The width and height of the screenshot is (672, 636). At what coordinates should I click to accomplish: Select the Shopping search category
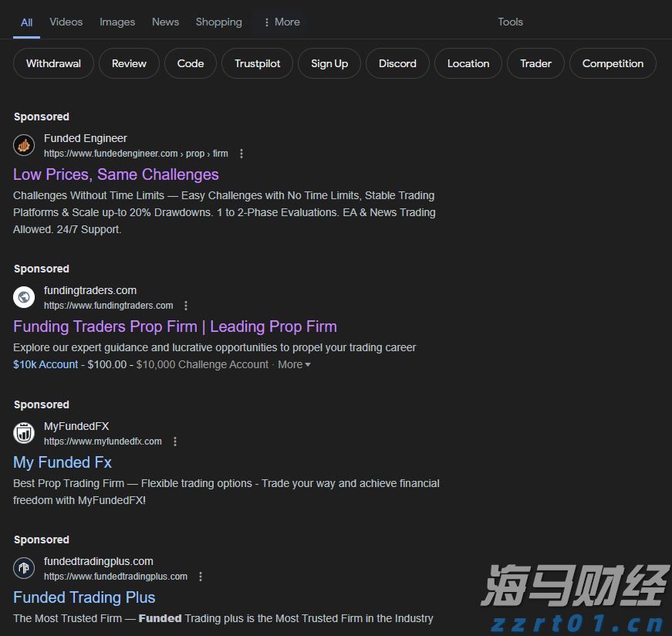tap(218, 22)
